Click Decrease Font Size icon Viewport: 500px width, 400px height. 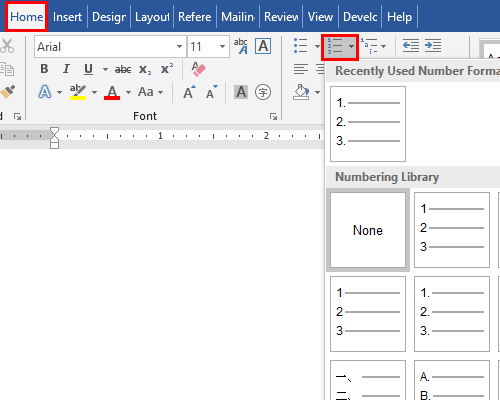212,92
